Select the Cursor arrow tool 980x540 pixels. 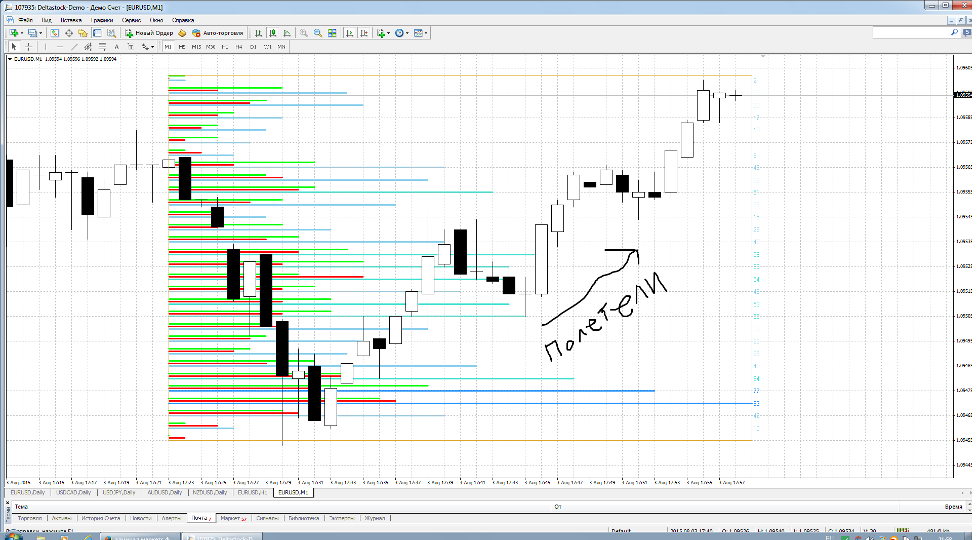coord(14,47)
